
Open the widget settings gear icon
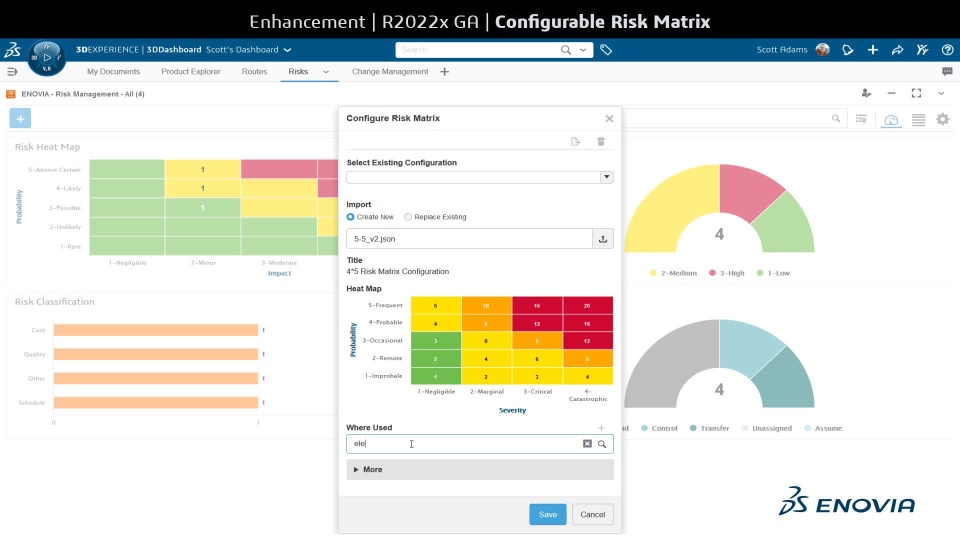pyautogui.click(x=943, y=119)
